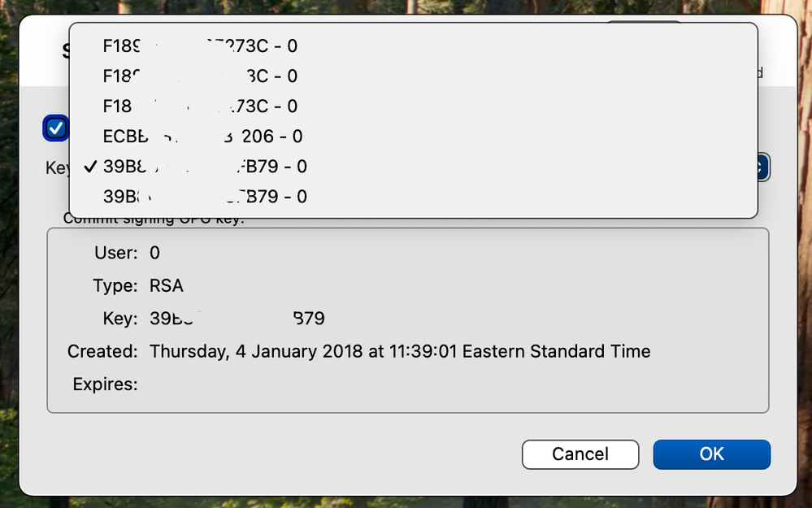Select the ECBB key ending in 206
The width and height of the screenshot is (812, 508).
pyautogui.click(x=202, y=137)
